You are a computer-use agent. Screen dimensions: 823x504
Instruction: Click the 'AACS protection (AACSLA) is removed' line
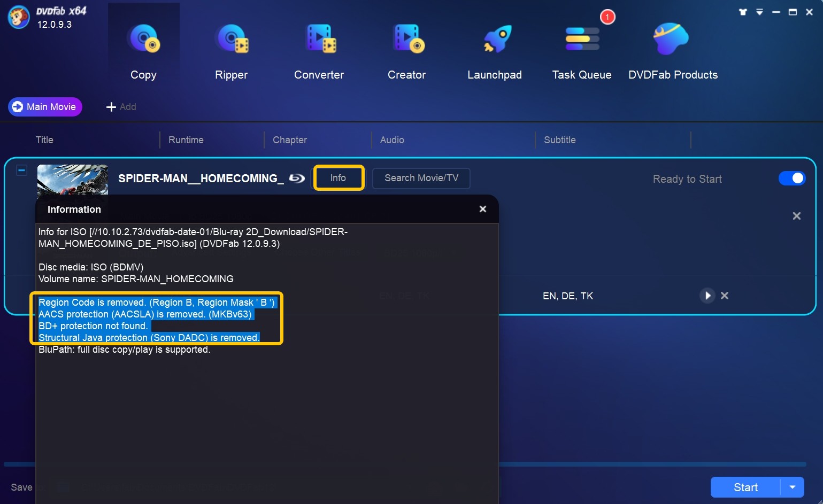pyautogui.click(x=145, y=314)
